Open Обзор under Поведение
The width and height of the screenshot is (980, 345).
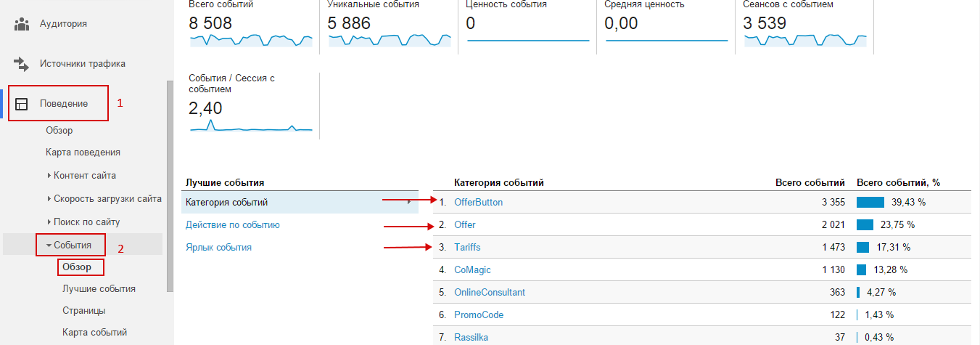(x=59, y=131)
